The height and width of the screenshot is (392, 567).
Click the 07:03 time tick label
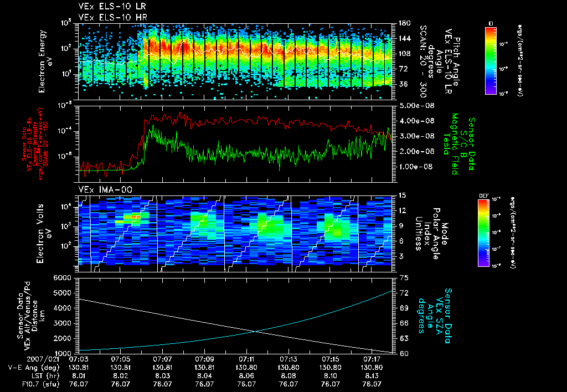point(79,359)
